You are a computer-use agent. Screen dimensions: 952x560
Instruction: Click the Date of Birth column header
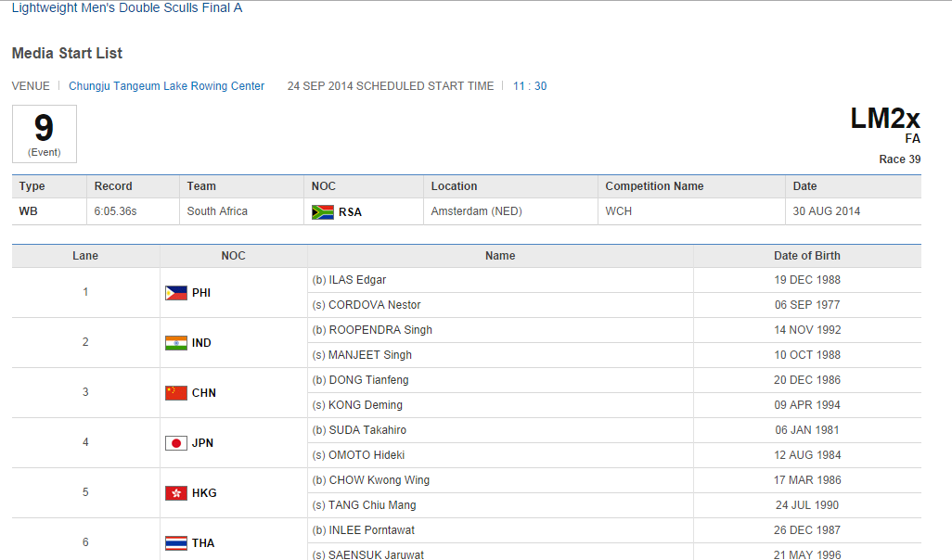click(x=807, y=256)
